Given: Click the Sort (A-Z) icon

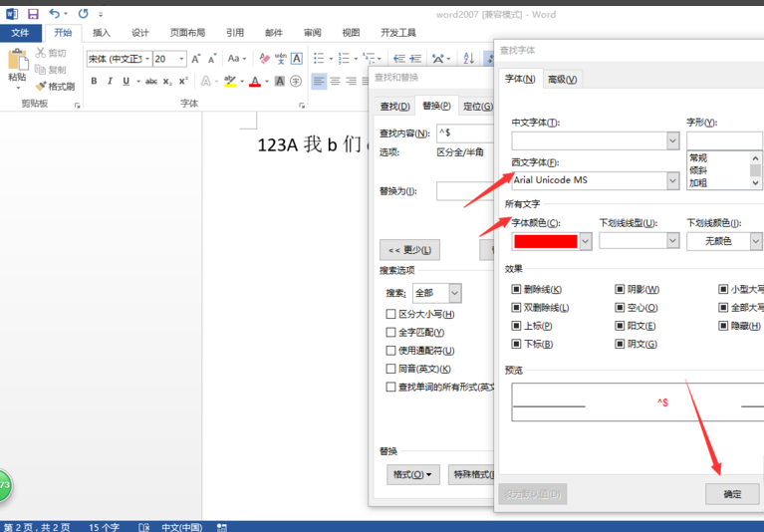Looking at the screenshot, I should click(x=469, y=59).
